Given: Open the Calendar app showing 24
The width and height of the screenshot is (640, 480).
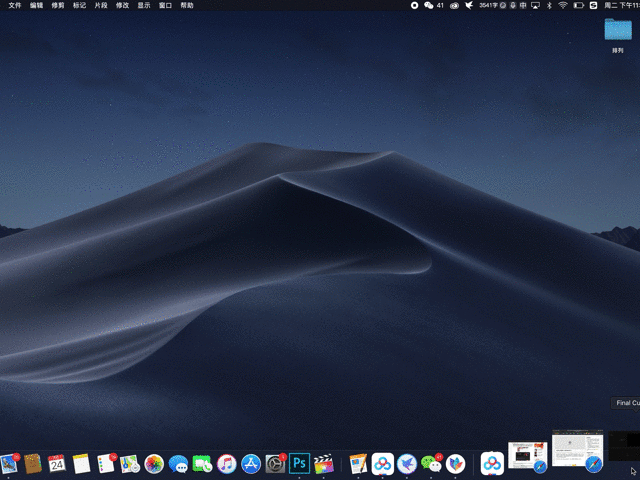Looking at the screenshot, I should [57, 464].
